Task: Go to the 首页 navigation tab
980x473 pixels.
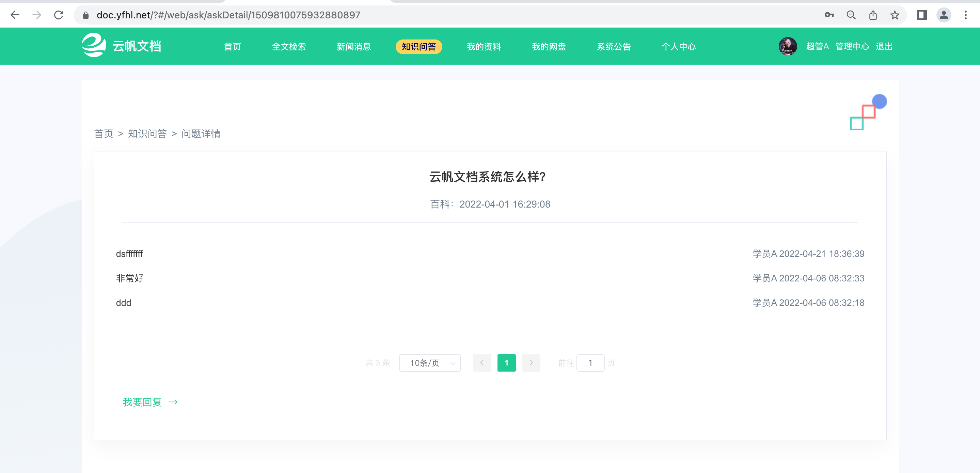Action: (233, 46)
